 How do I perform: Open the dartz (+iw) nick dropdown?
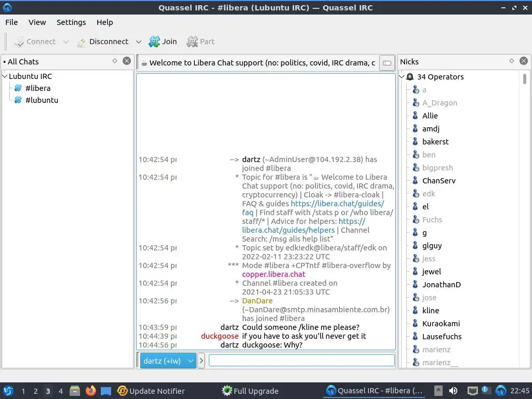click(168, 361)
